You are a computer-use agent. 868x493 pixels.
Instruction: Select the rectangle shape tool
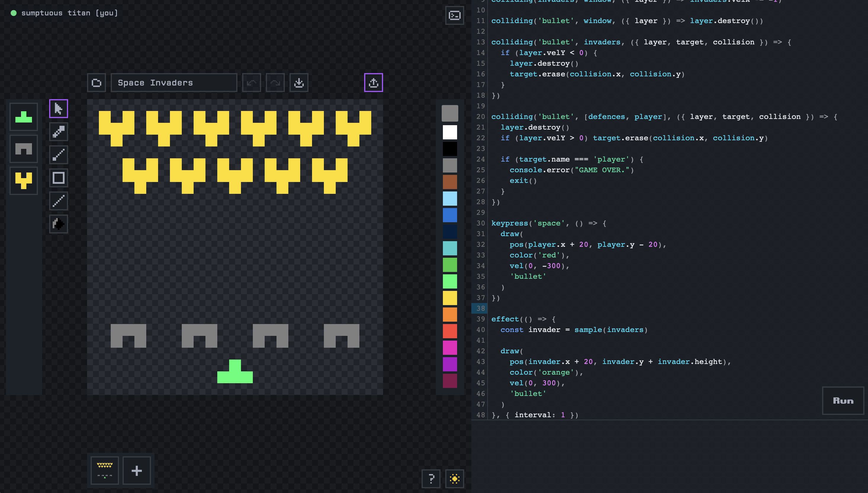pyautogui.click(x=59, y=178)
